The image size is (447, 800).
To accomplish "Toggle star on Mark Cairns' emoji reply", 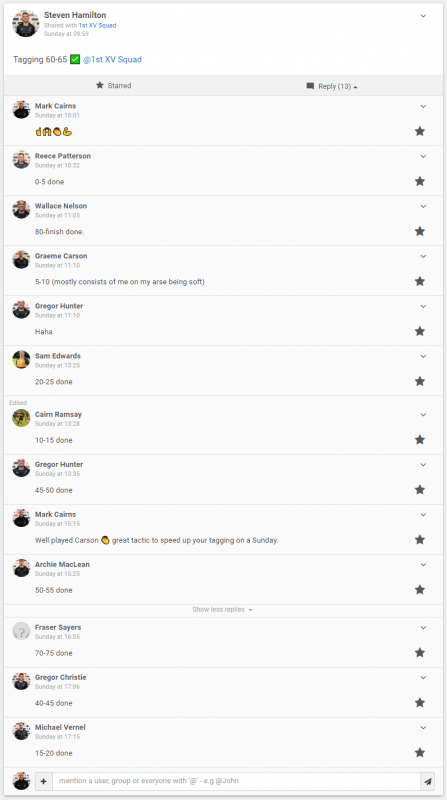I will pyautogui.click(x=419, y=131).
